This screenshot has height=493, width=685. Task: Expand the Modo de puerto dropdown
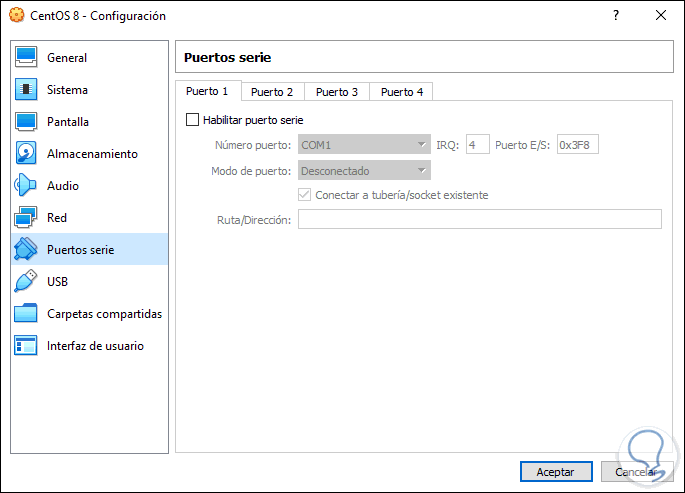coord(364,171)
